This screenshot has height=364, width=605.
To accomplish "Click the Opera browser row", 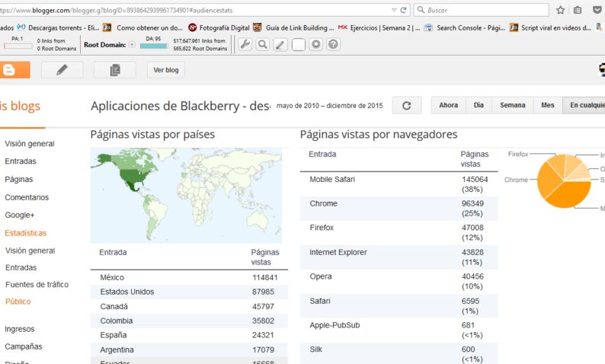I will 399,282.
